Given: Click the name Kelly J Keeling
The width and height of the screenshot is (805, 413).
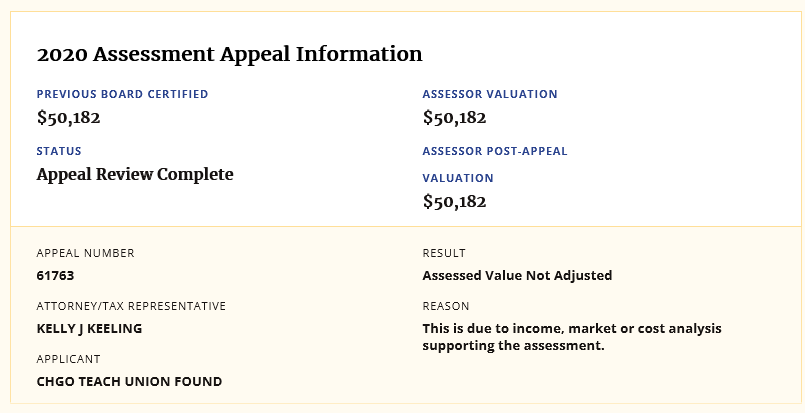Looking at the screenshot, I should click(x=89, y=329).
